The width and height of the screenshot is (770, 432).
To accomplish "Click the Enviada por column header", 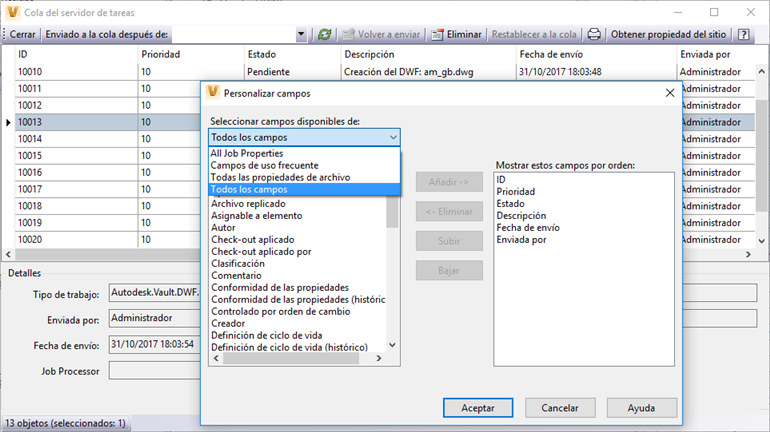I will 716,54.
